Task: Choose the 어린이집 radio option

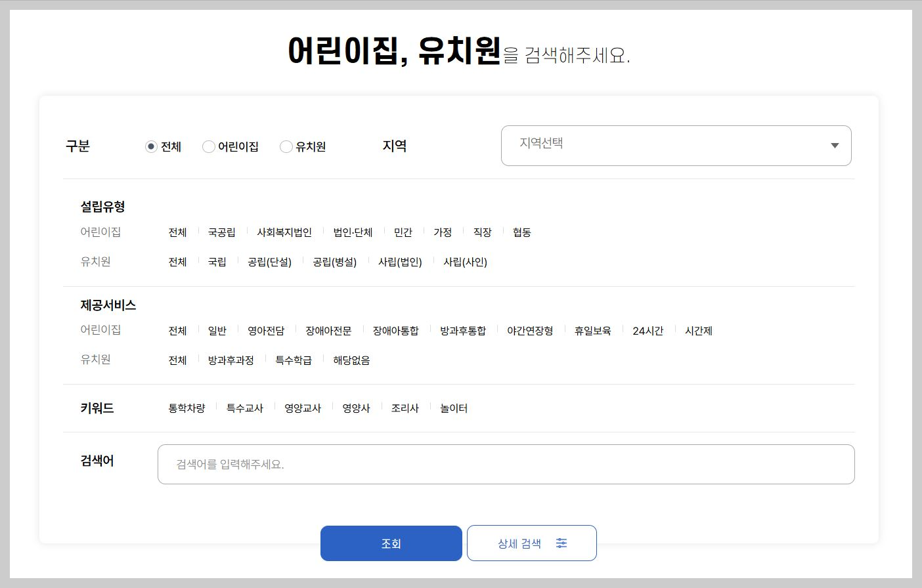Action: point(208,146)
